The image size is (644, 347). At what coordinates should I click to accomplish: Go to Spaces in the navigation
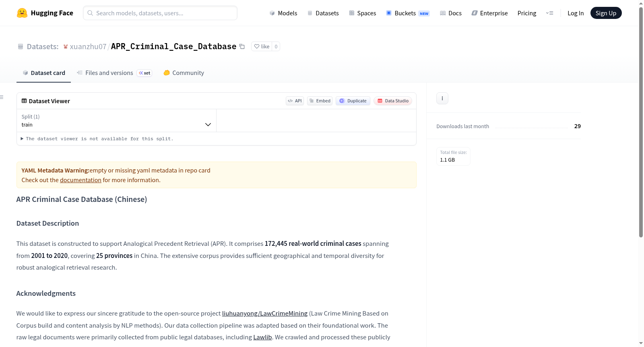pos(362,13)
